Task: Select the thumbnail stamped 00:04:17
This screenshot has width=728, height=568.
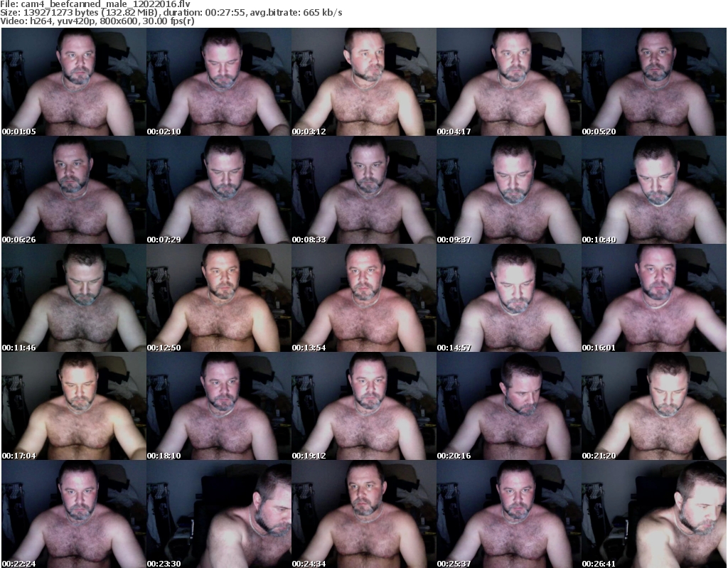Action: [x=509, y=82]
